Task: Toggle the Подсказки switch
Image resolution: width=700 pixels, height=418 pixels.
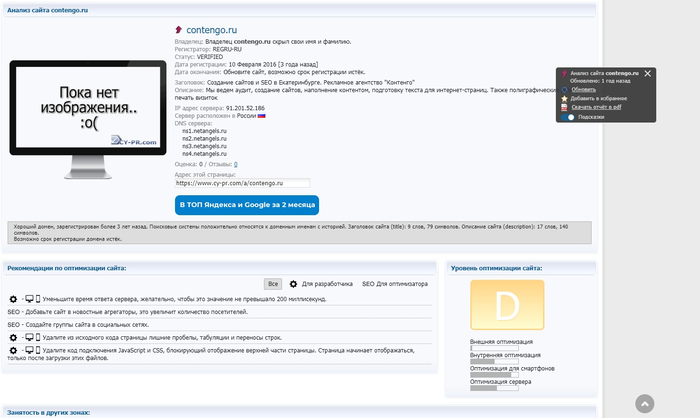Action: 569,117
